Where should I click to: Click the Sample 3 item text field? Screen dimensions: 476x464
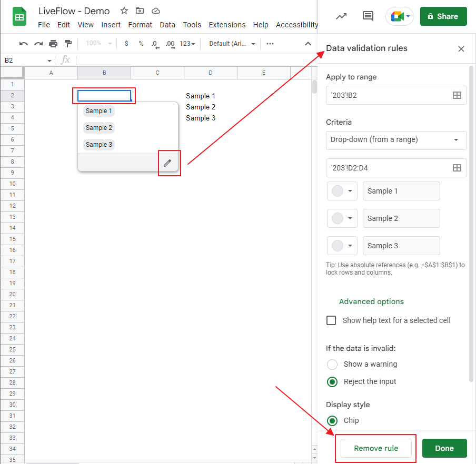click(x=401, y=246)
